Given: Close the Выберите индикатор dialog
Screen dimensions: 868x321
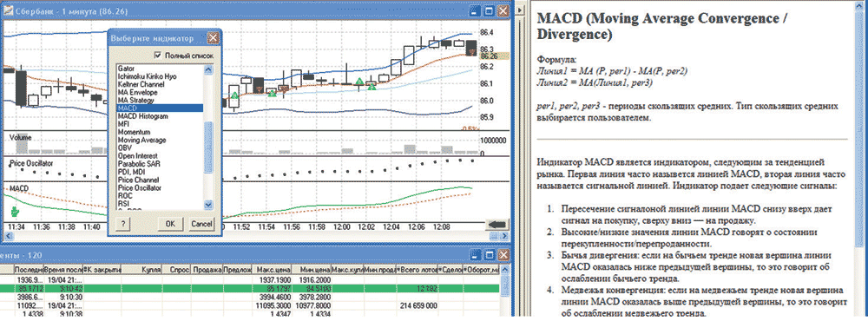Looking at the screenshot, I should (213, 38).
